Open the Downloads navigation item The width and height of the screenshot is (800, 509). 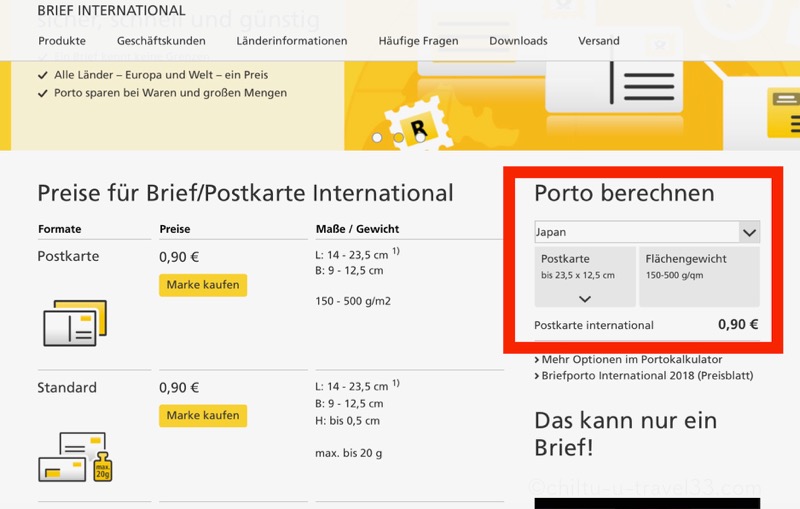(x=518, y=41)
